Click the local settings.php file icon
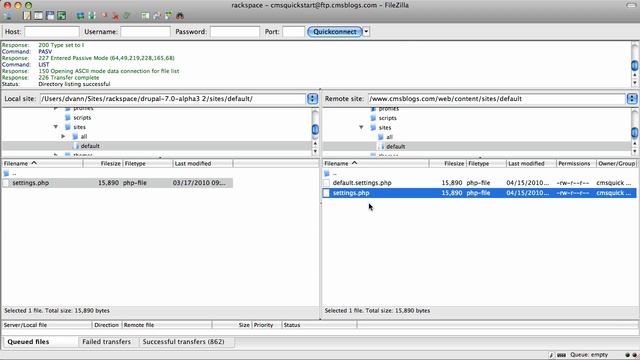Screen dimensions: 640x360 pyautogui.click(x=6, y=183)
